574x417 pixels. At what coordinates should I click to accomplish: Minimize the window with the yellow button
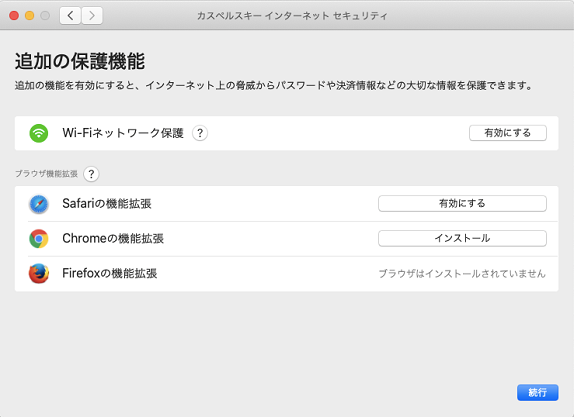(x=30, y=16)
